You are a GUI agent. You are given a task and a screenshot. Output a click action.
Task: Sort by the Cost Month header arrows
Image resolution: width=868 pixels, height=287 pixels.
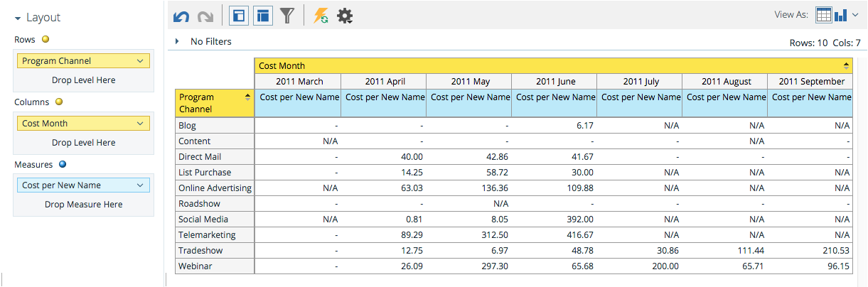tap(846, 65)
